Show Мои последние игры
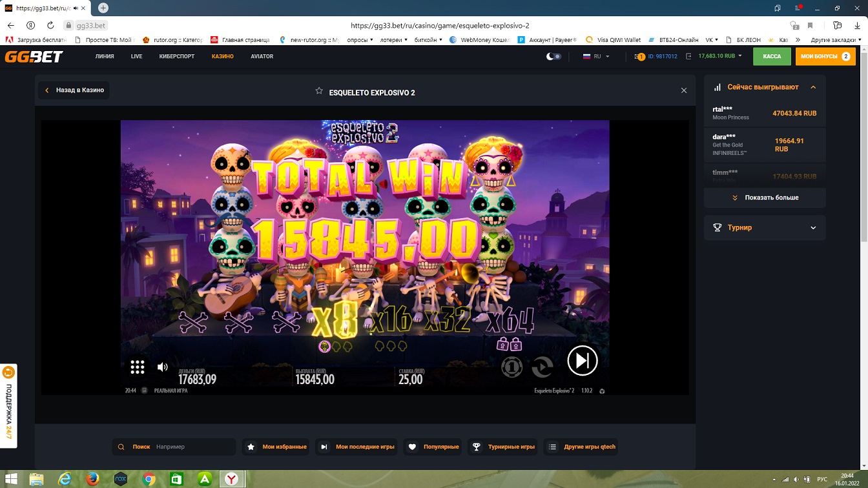 tap(357, 447)
